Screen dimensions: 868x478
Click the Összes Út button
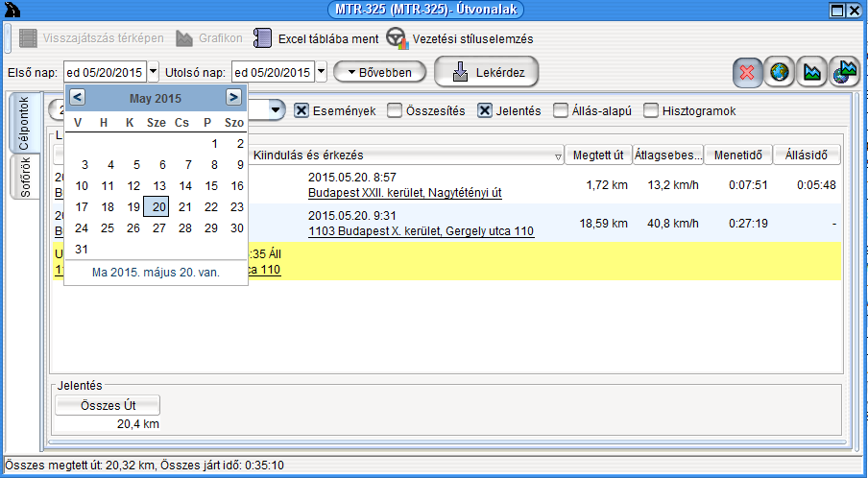pos(108,406)
